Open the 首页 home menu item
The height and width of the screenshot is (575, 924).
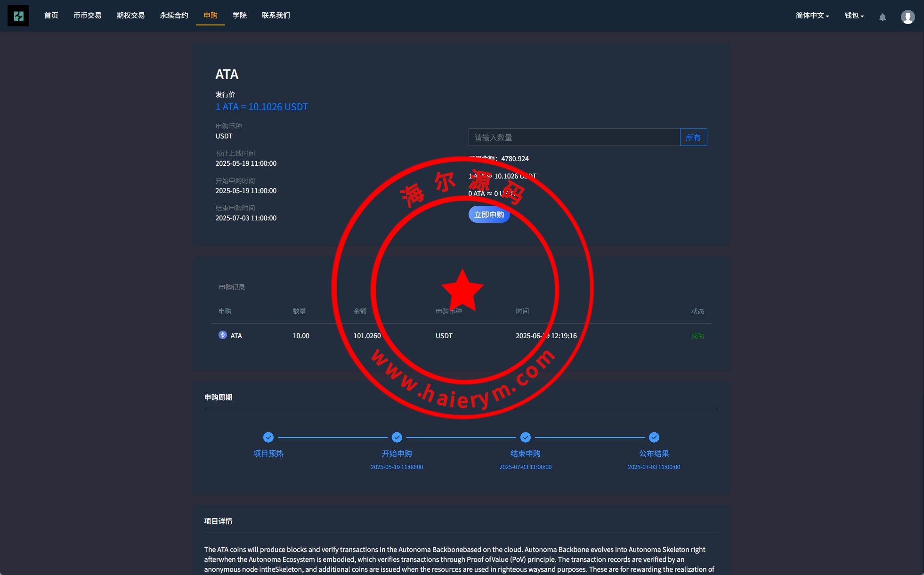[x=51, y=16]
